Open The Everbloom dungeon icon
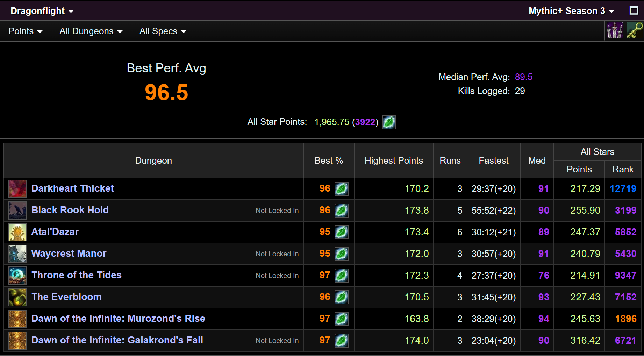The width and height of the screenshot is (644, 356). click(x=17, y=297)
